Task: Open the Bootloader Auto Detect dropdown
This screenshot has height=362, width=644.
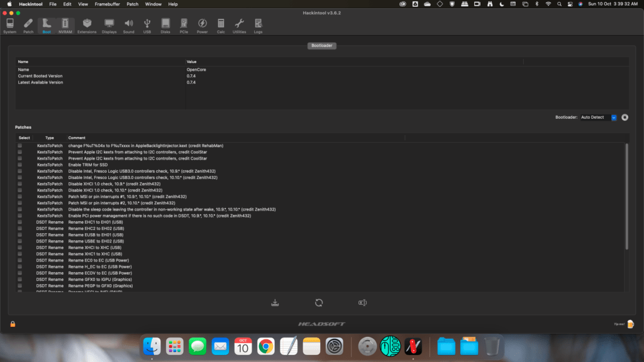Action: coord(598,118)
